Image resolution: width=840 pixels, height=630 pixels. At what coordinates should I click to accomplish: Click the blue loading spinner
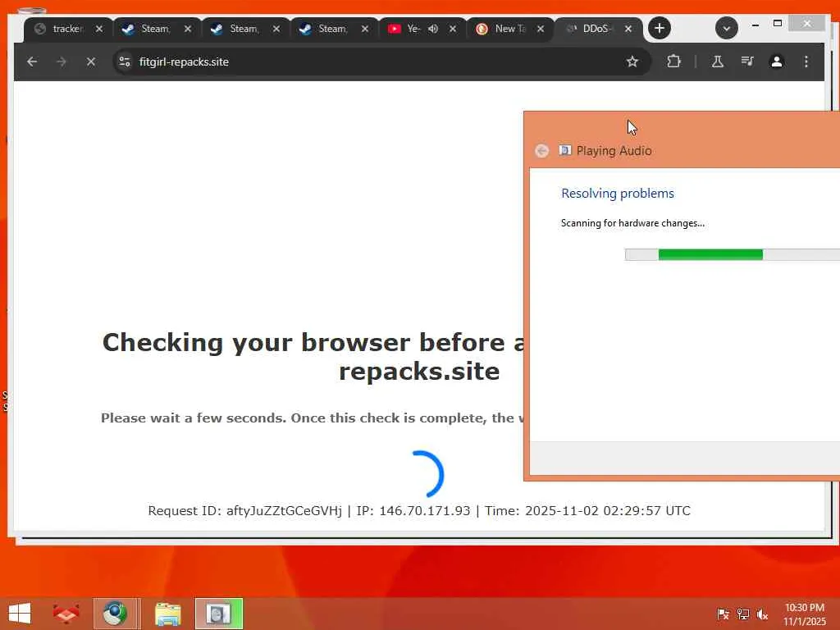point(427,474)
